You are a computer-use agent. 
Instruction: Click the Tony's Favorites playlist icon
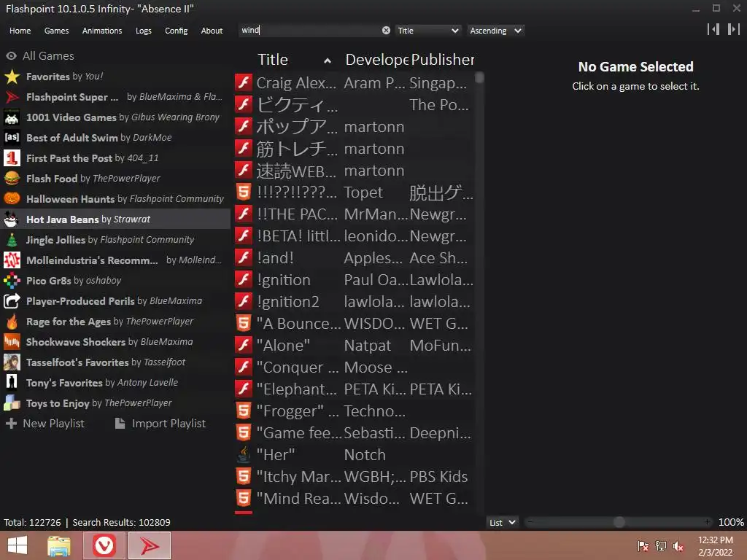pyautogui.click(x=12, y=382)
